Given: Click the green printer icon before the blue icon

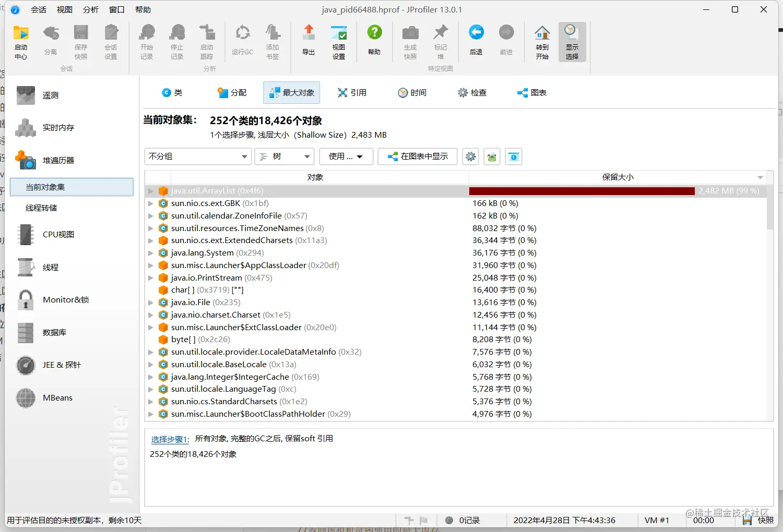Looking at the screenshot, I should point(492,156).
